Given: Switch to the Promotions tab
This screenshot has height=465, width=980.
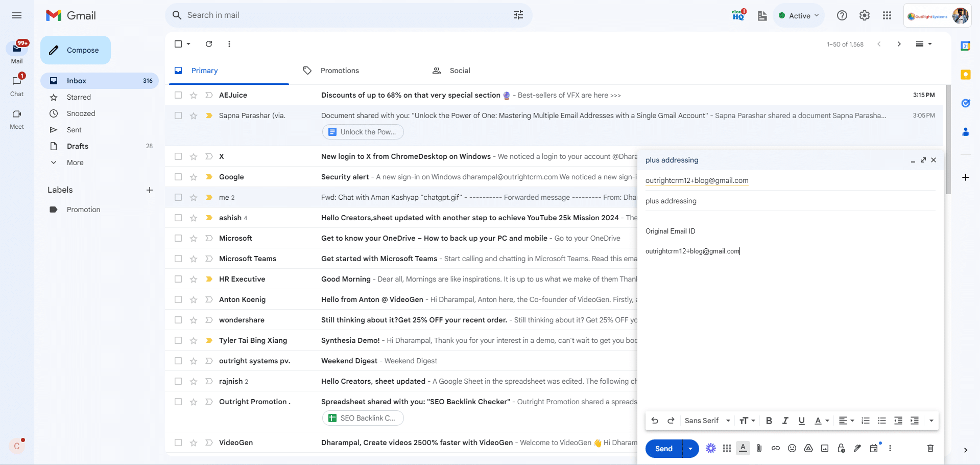Looking at the screenshot, I should tap(339, 71).
